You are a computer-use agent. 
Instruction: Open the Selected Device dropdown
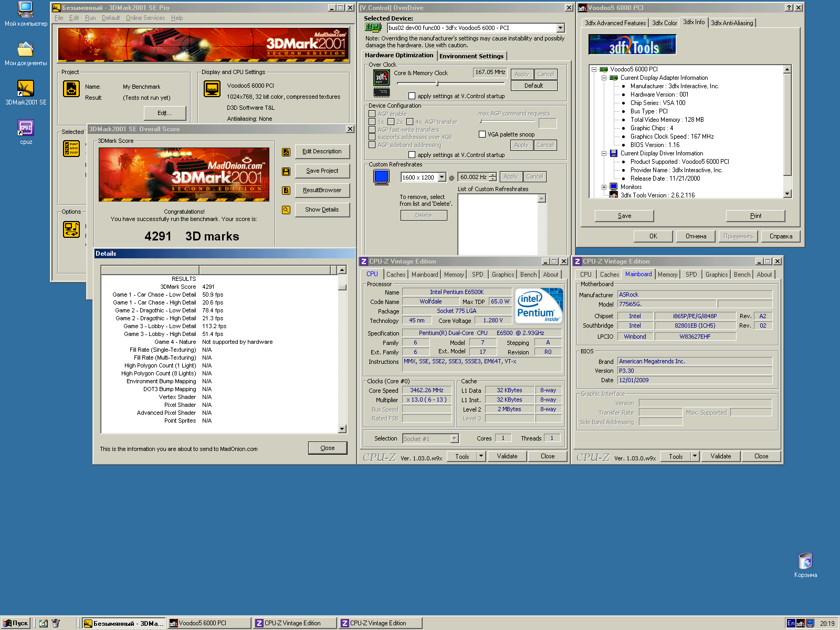click(560, 28)
